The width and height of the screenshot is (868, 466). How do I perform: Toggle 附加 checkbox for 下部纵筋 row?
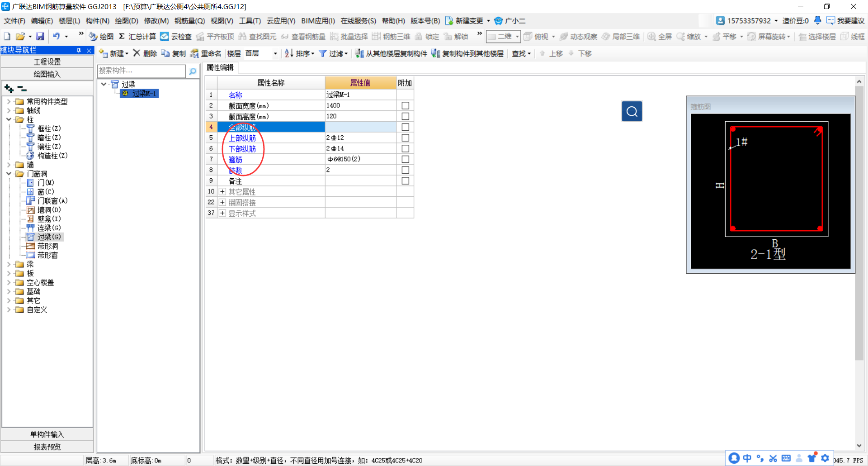point(406,148)
